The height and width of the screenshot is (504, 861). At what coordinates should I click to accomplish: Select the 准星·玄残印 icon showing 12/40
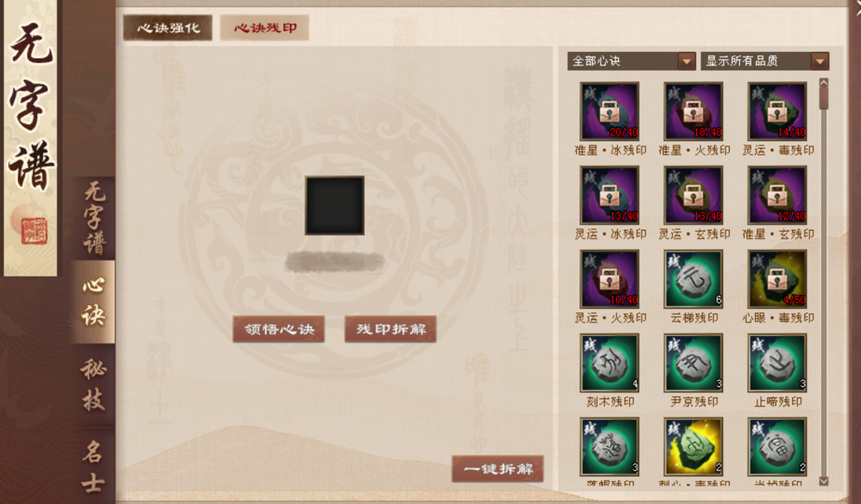[x=778, y=195]
